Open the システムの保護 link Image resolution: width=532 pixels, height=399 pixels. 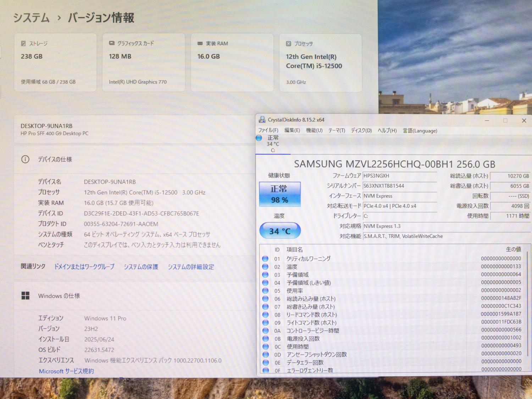[141, 267]
